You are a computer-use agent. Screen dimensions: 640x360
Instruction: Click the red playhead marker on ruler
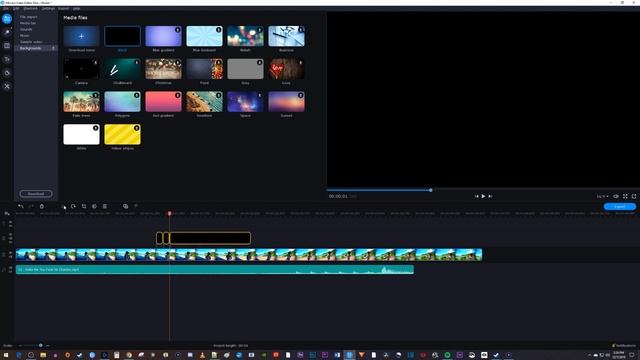(169, 213)
